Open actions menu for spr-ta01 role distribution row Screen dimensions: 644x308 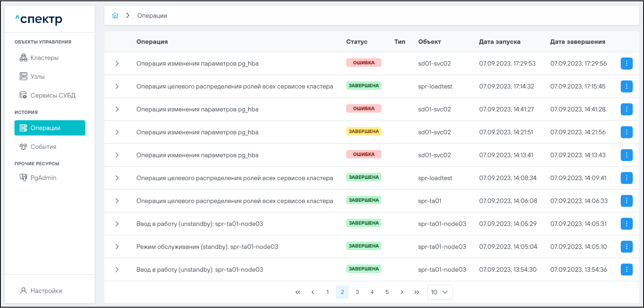pos(626,201)
